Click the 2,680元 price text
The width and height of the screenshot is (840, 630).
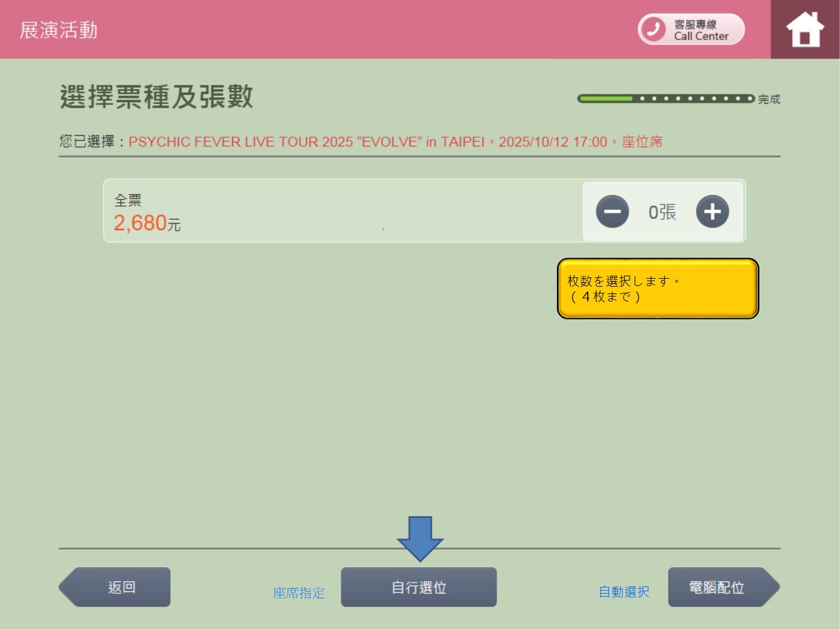(147, 223)
